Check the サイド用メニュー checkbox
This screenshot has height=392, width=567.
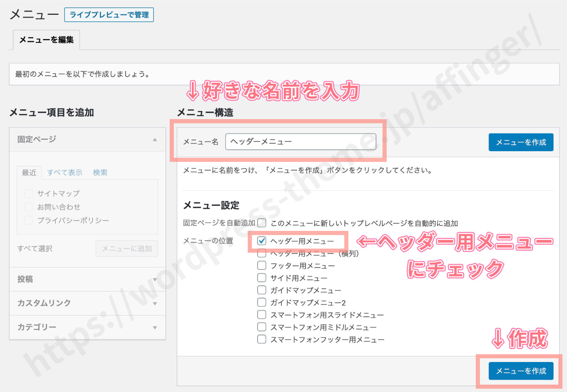coord(262,278)
